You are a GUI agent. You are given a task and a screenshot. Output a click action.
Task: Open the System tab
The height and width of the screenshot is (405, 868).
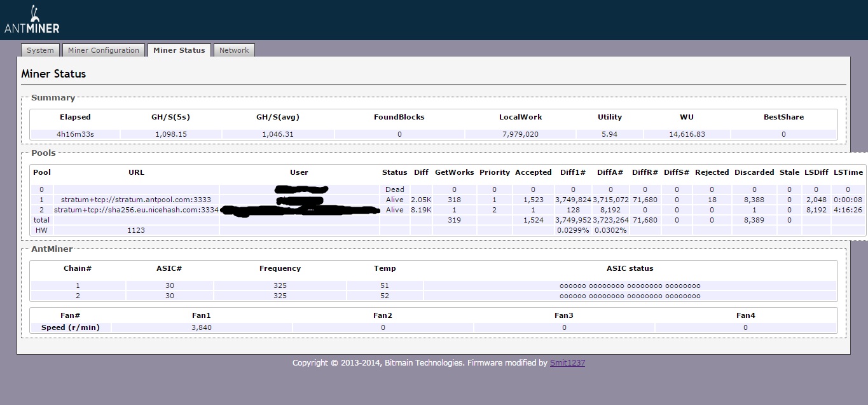pos(40,50)
